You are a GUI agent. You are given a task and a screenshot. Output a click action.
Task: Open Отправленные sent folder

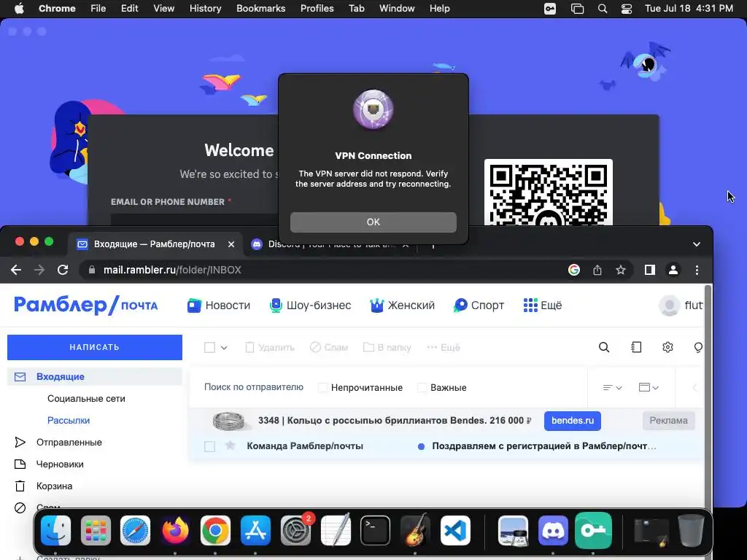click(x=69, y=443)
